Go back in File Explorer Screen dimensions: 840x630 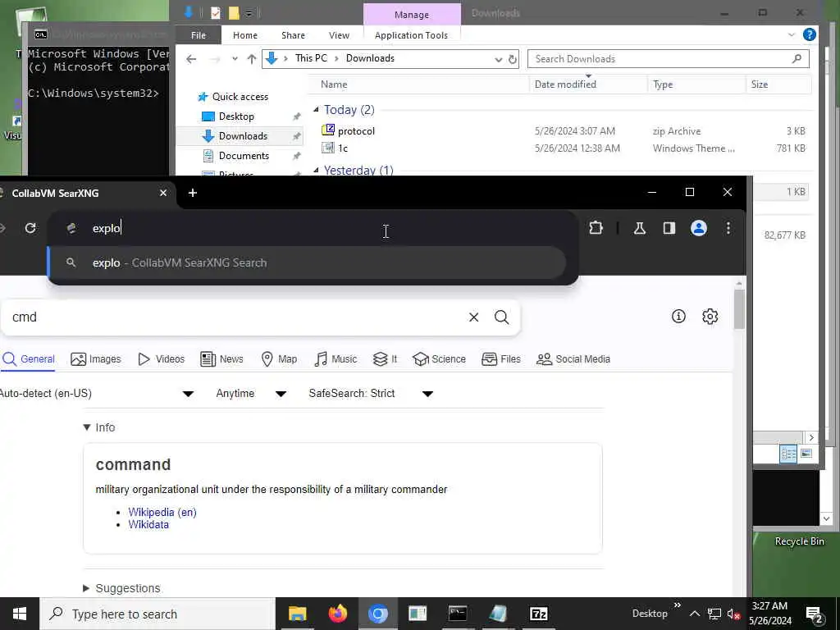click(191, 59)
